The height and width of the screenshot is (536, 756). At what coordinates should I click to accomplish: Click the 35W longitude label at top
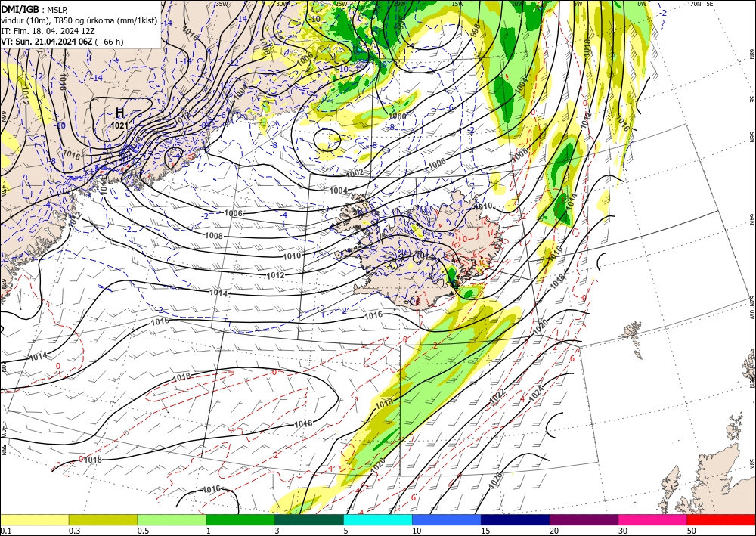pyautogui.click(x=222, y=4)
